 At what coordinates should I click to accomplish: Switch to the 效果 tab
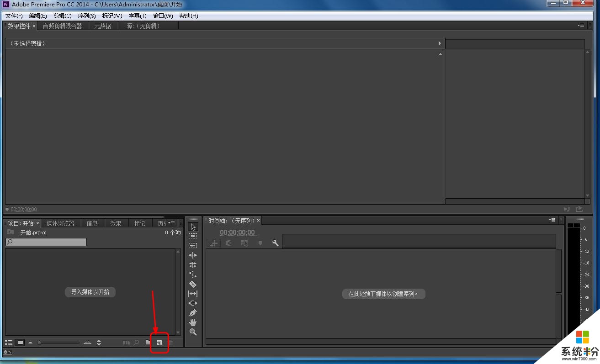click(116, 223)
